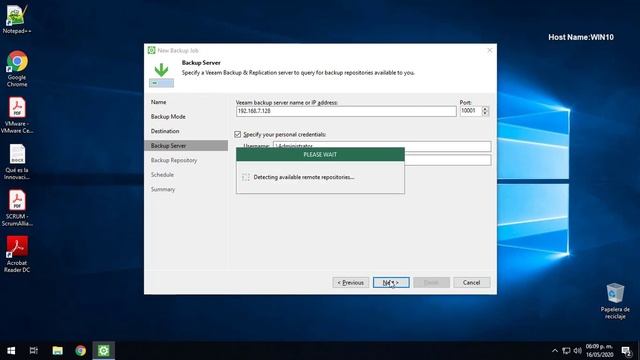Open the volume tray icon
The width and height of the screenshot is (640, 360).
(578, 351)
